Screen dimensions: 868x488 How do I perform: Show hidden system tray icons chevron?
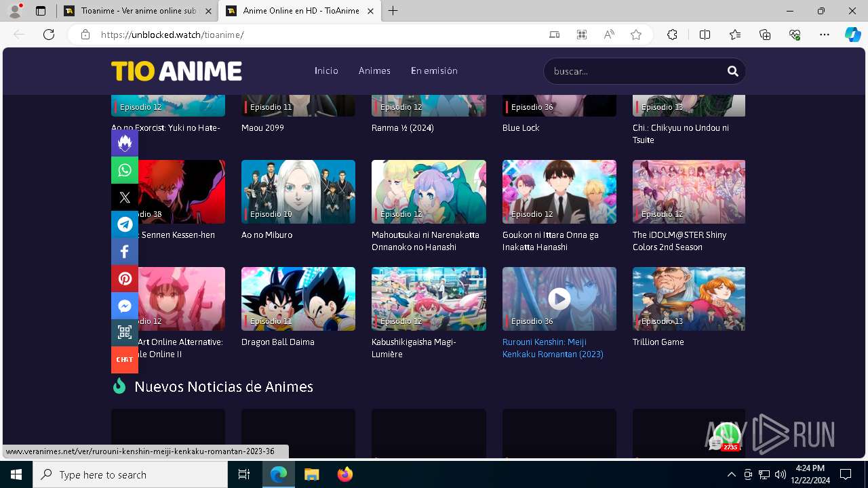(x=731, y=474)
